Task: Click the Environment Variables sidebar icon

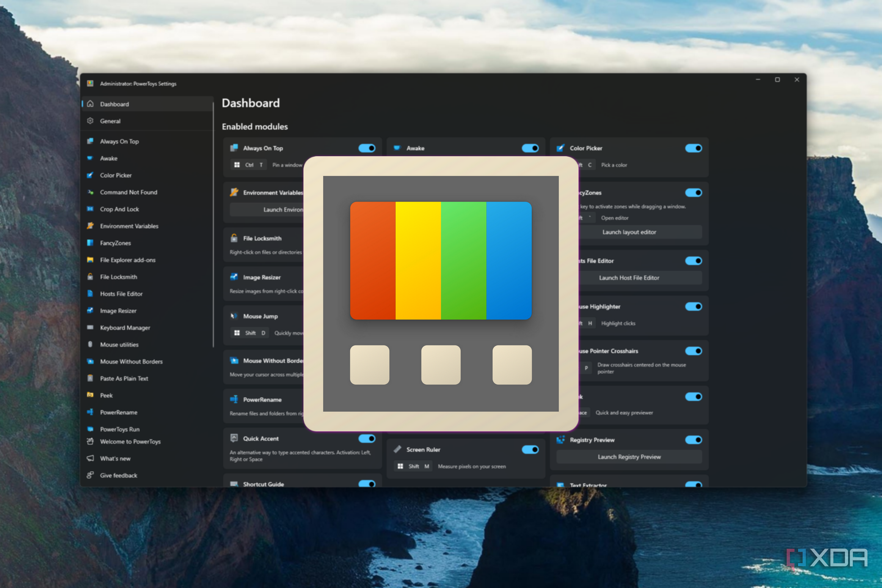Action: click(90, 226)
